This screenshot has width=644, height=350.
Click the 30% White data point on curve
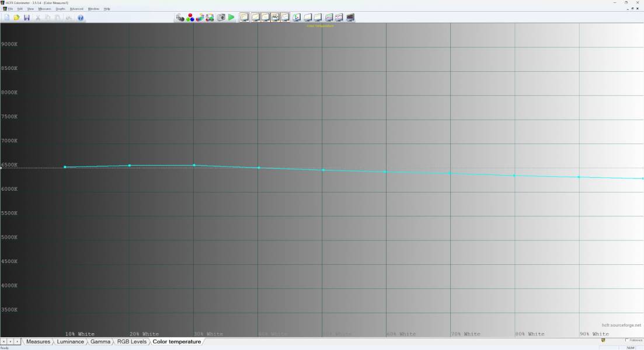194,165
